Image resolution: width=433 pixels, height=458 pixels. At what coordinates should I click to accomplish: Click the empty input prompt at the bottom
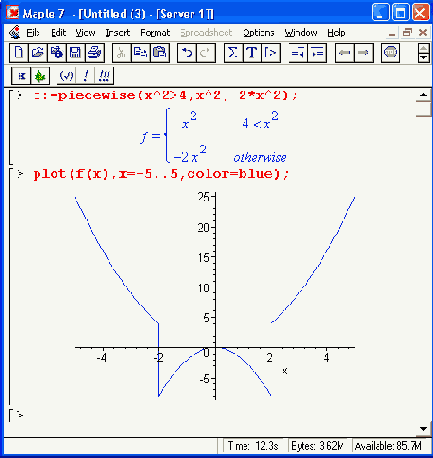click(20, 415)
